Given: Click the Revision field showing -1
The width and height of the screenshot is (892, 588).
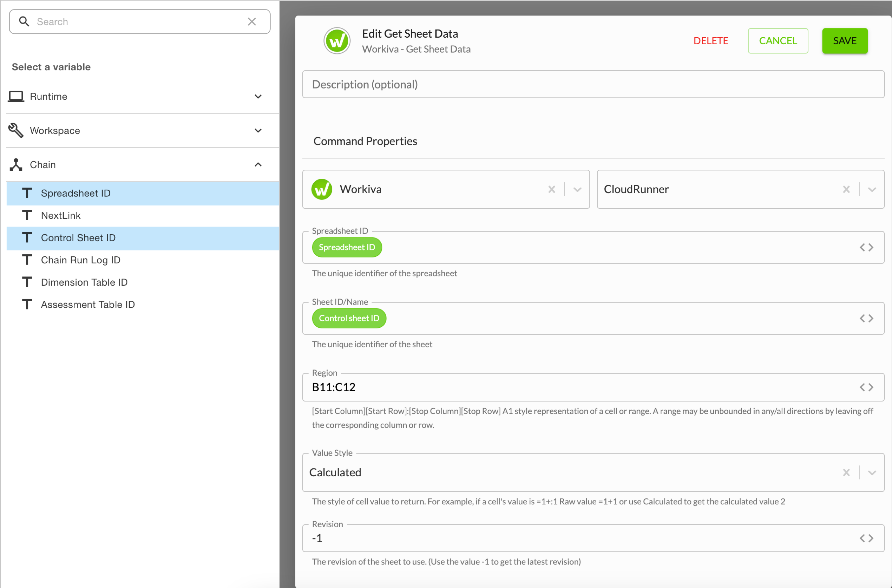Looking at the screenshot, I should 593,538.
